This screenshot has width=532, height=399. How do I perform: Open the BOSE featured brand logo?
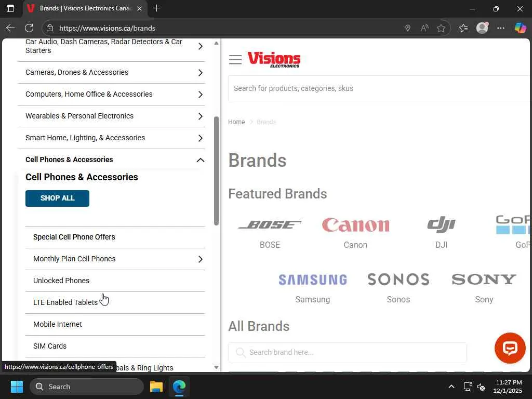point(270,224)
